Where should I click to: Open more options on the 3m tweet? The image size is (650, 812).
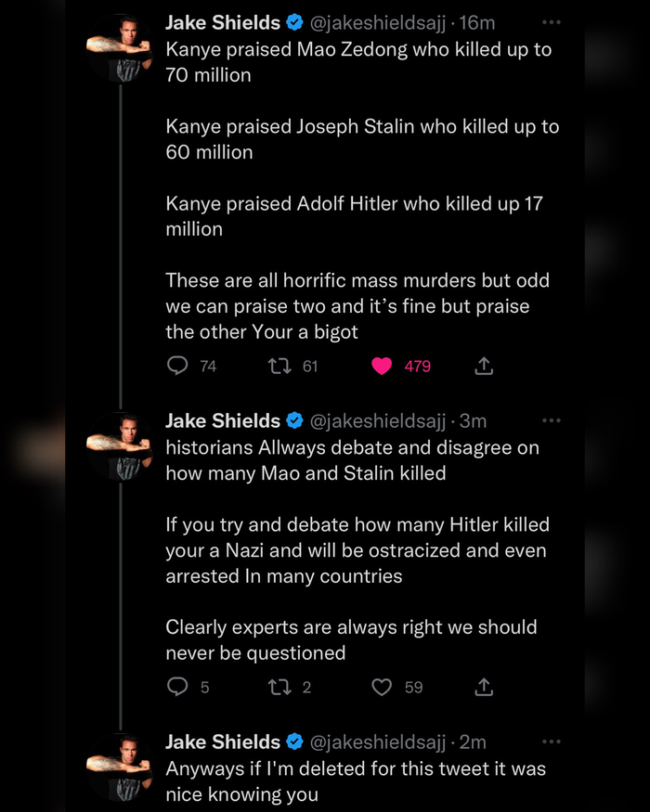point(552,421)
